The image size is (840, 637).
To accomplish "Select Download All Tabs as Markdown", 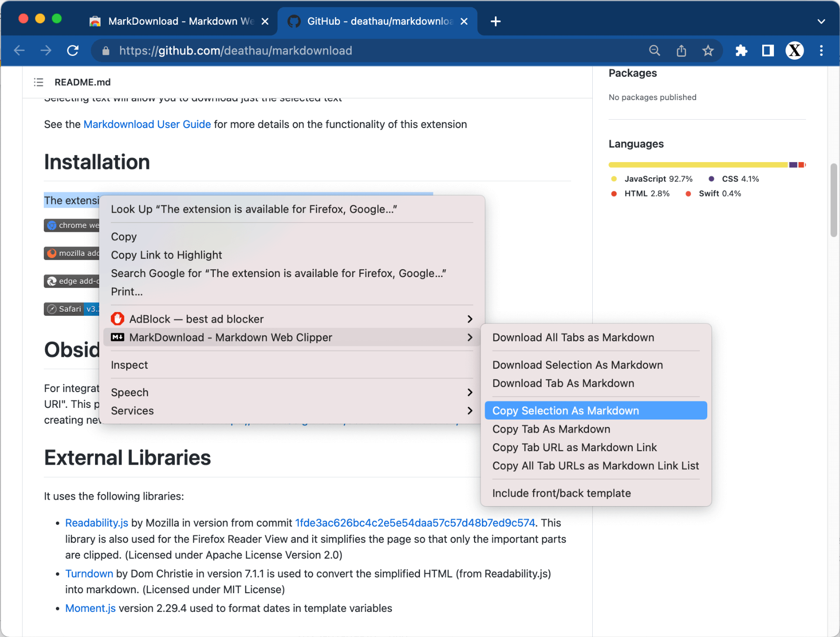I will point(596,338).
